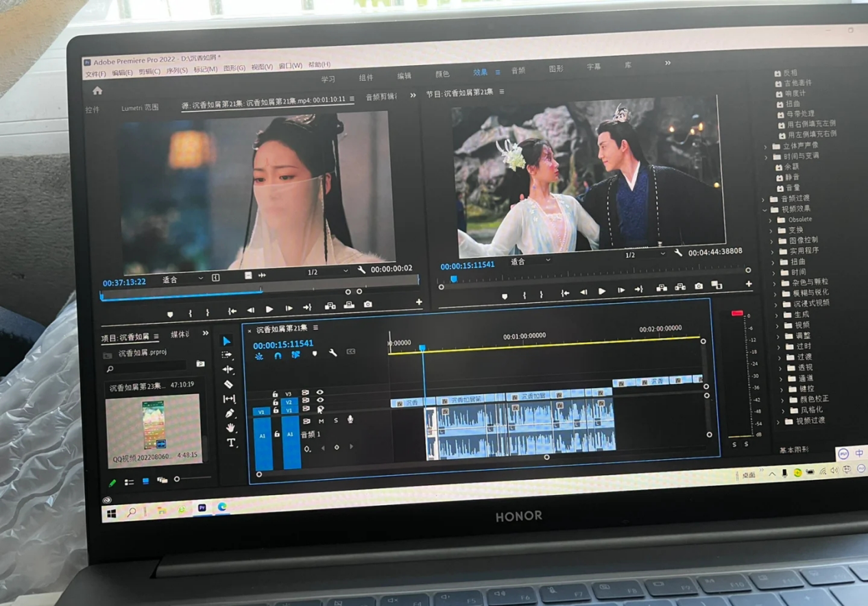
Task: Select the Ripple Edit tool
Action: pyautogui.click(x=228, y=369)
